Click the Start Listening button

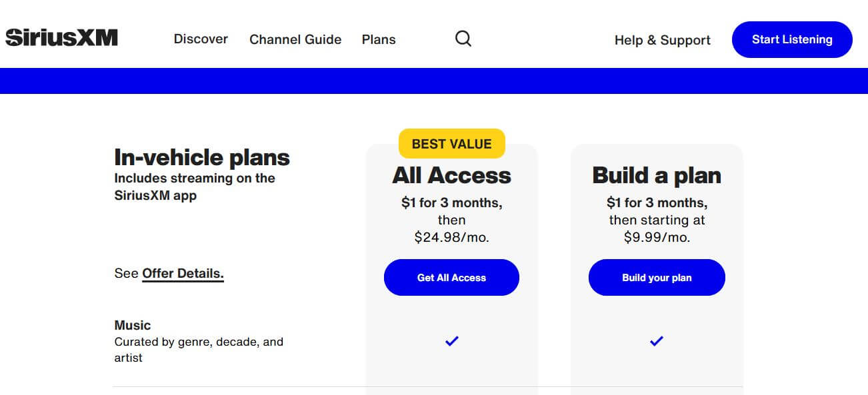pos(791,39)
